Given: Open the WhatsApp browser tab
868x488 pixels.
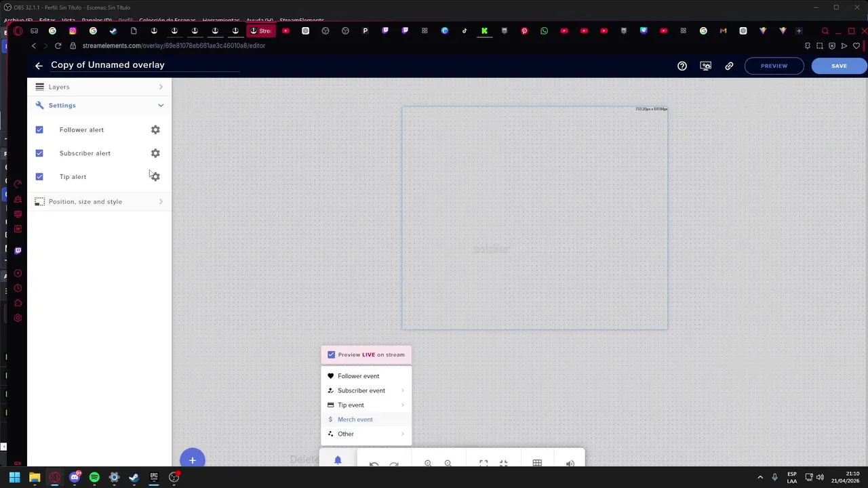Looking at the screenshot, I should 544,30.
